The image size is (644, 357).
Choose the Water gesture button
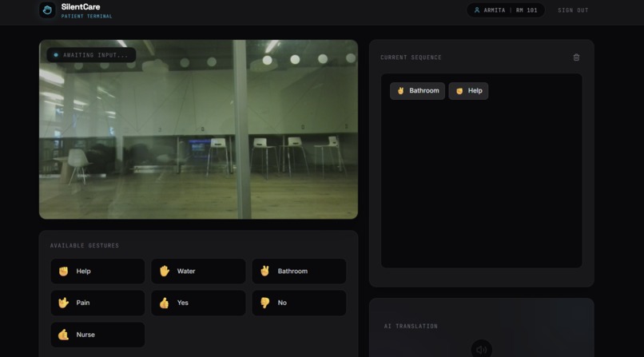click(198, 272)
